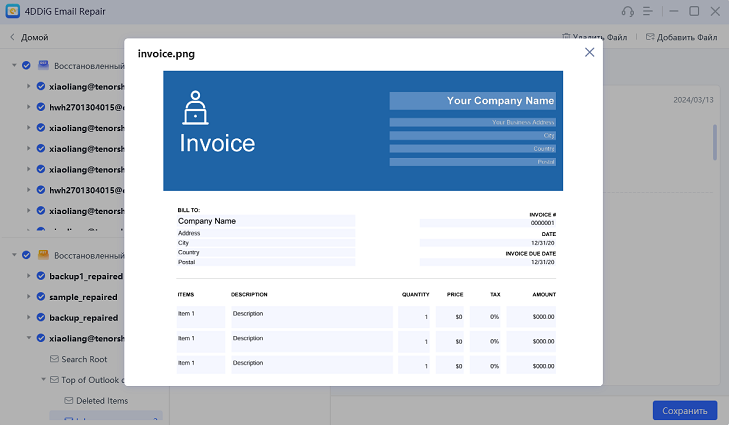Image resolution: width=729 pixels, height=425 pixels.
Task: Click the blue mailbox icon of first Восстановленный group
Action: pyautogui.click(x=43, y=65)
